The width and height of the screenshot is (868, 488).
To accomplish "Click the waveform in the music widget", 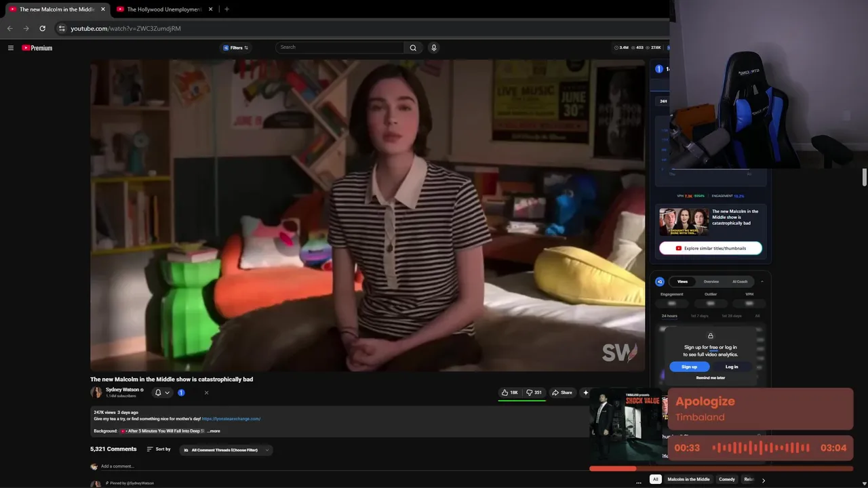I will 760,448.
